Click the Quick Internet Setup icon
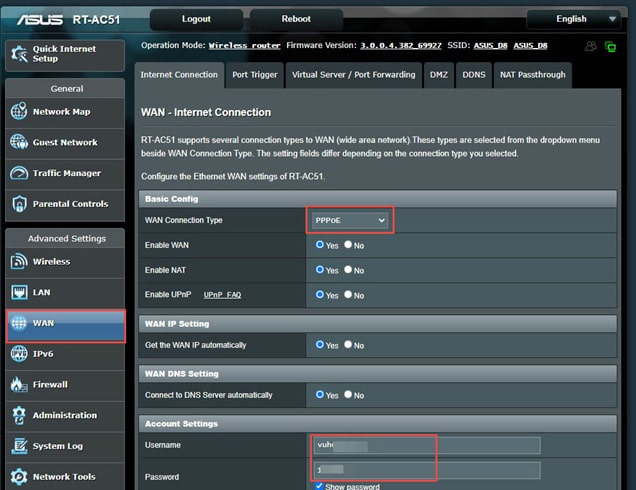This screenshot has width=636, height=490. tap(19, 53)
